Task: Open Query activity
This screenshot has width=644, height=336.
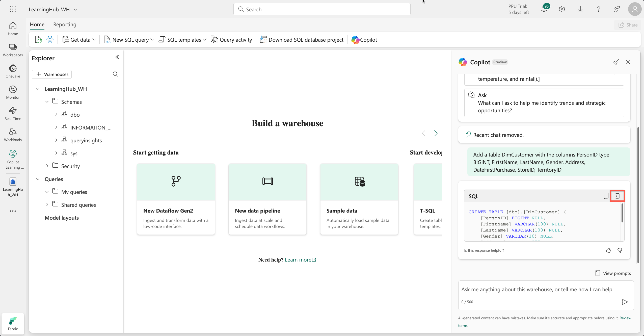Action: [x=231, y=40]
